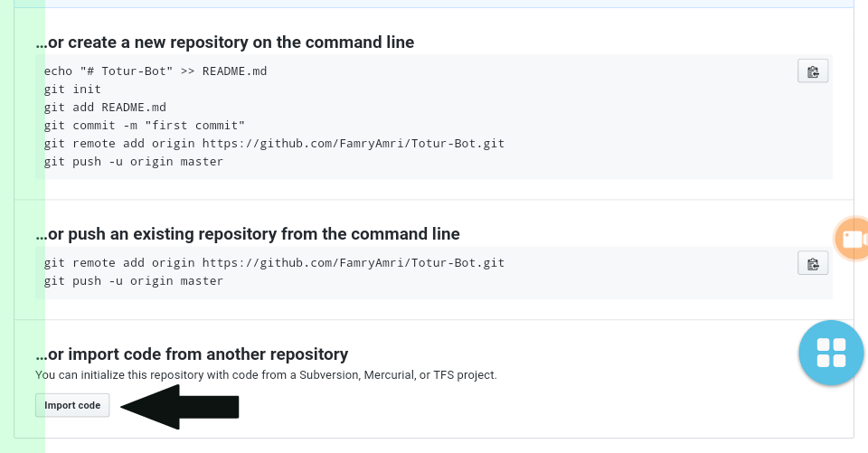Click the "import code from another repository" heading
The image size is (868, 453).
pos(192,354)
